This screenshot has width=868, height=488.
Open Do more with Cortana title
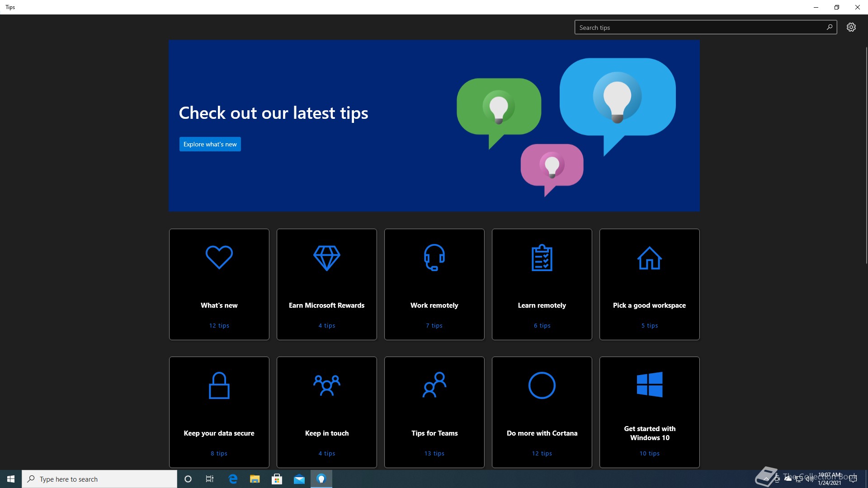coord(542,433)
